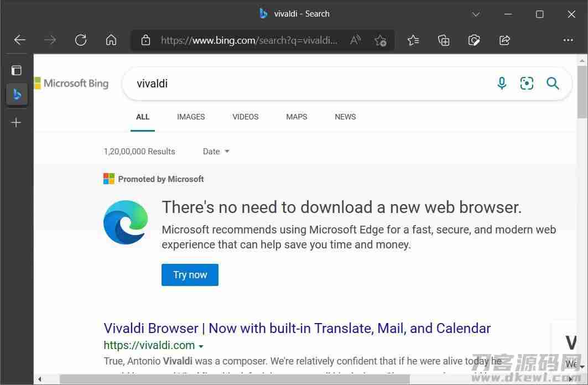Switch to the MAPS tab
588x385 pixels.
tap(296, 117)
